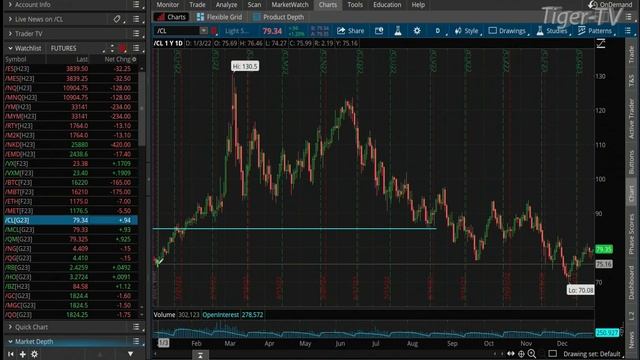Select /ES[H23] watchlist row

click(x=71, y=69)
